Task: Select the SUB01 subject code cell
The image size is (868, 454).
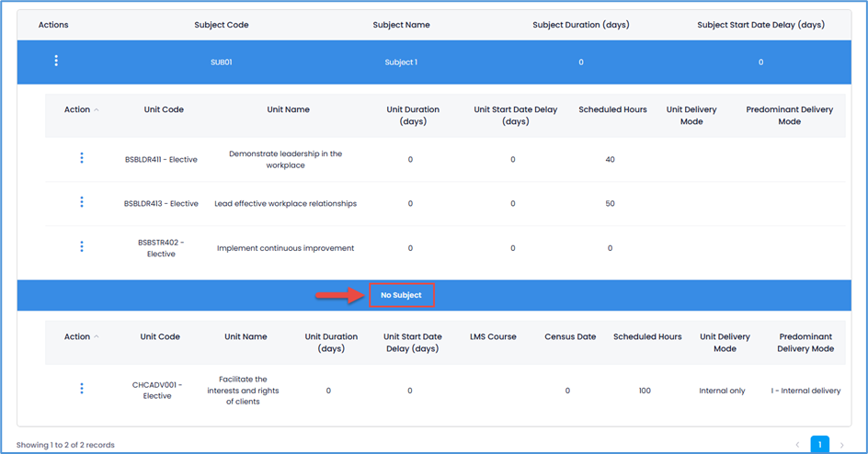Action: pyautogui.click(x=222, y=62)
